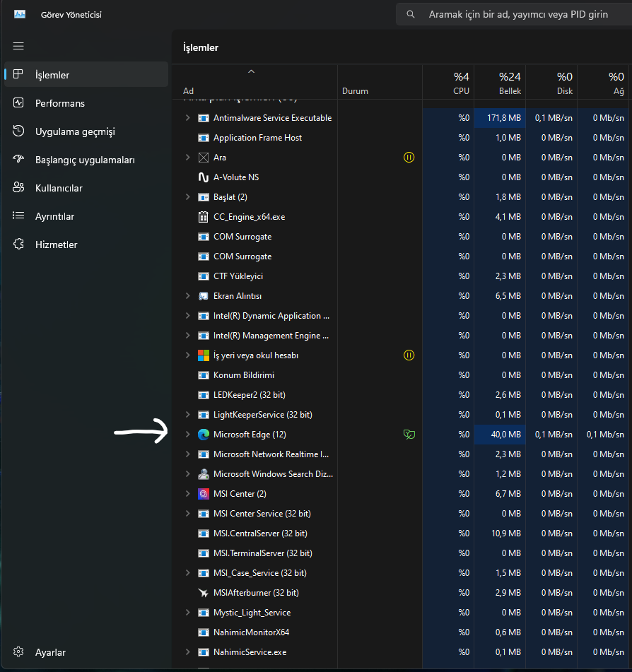Expand the Ekran Alıntısı process group
Screen dimensions: 632x672
tap(187, 295)
